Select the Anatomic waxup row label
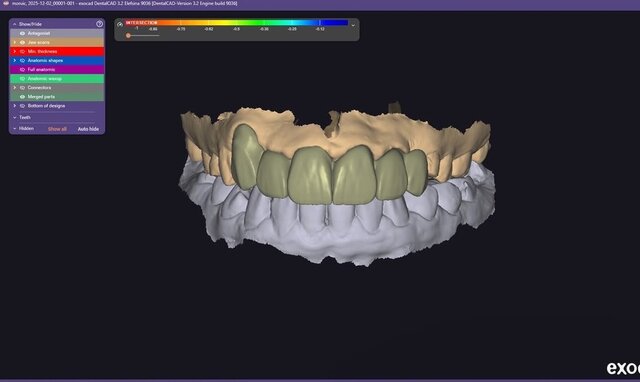Image resolution: width=640 pixels, height=382 pixels. (45, 79)
